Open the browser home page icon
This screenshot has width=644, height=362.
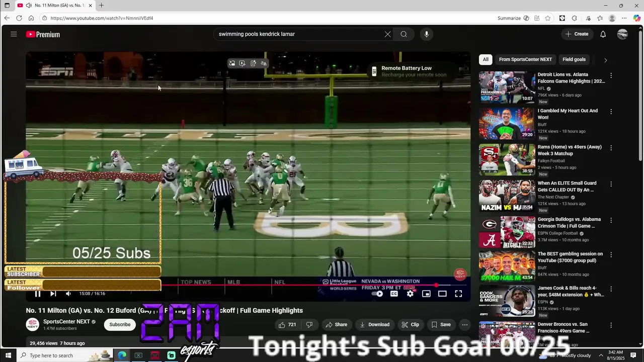(31, 18)
